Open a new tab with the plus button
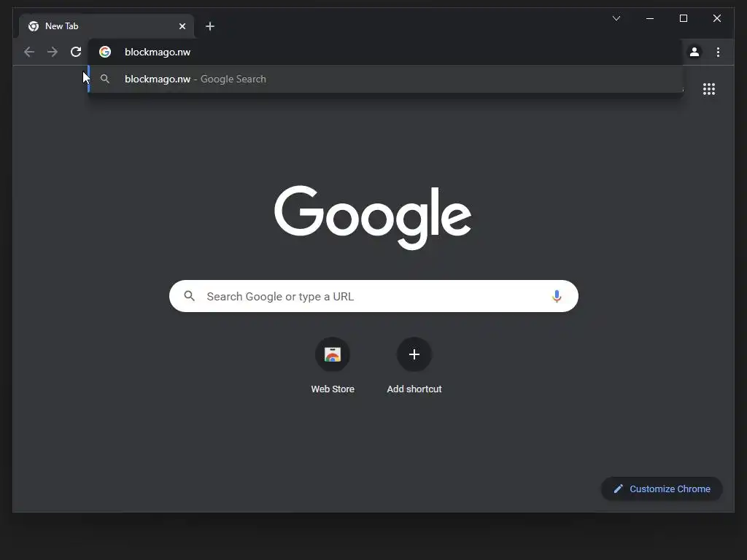The image size is (747, 560). pyautogui.click(x=209, y=26)
